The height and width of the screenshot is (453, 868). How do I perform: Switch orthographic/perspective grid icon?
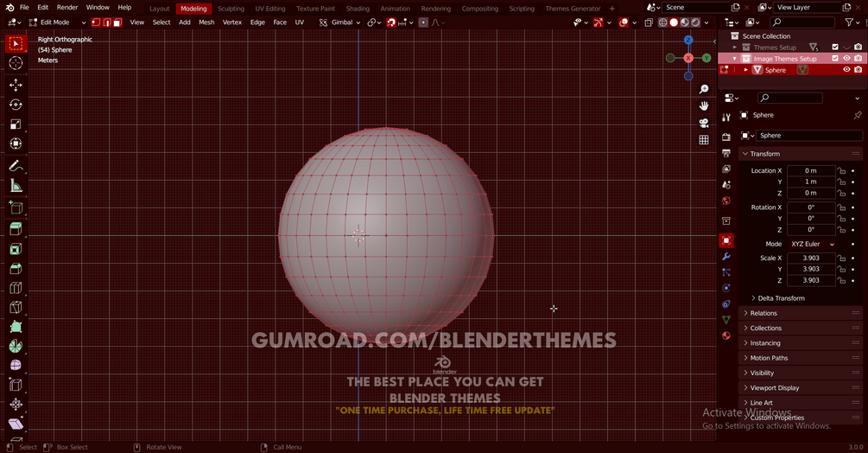click(x=704, y=139)
